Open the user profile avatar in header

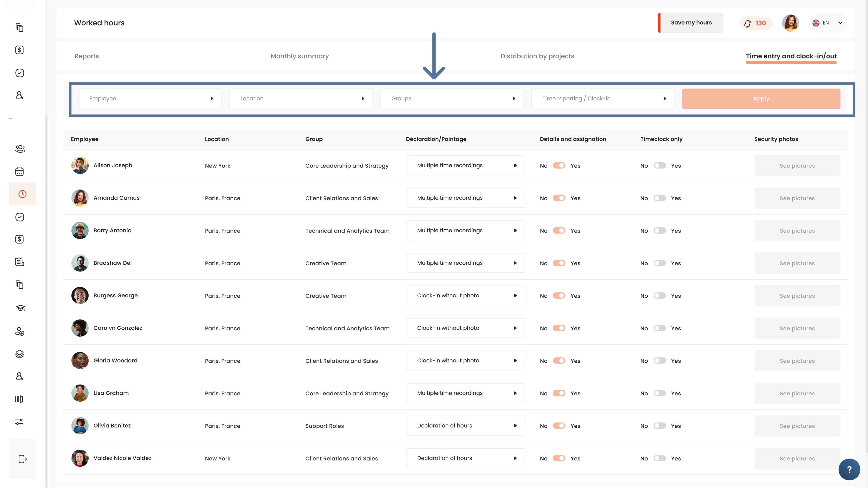point(791,23)
